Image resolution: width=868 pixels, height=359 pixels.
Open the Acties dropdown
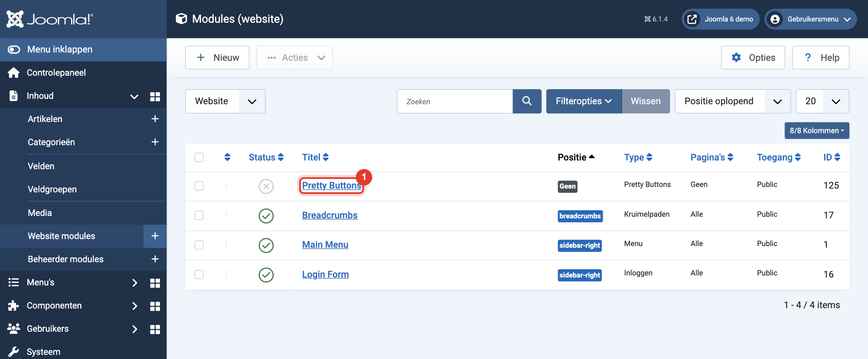click(x=294, y=57)
